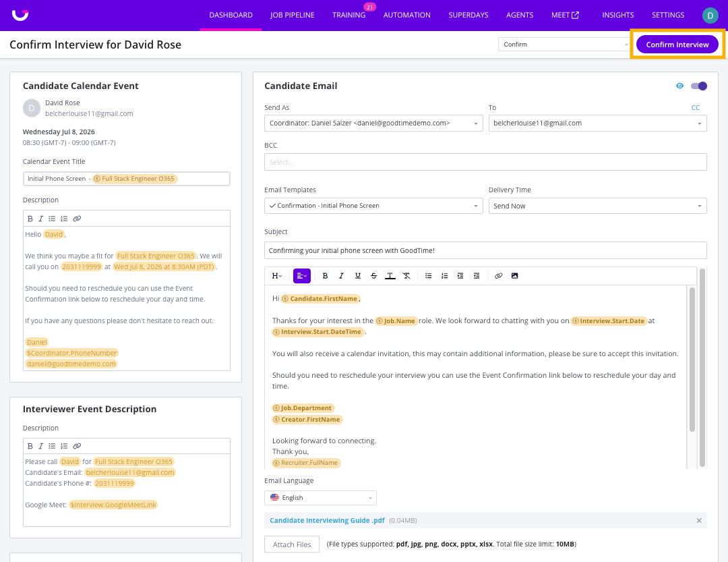Expand the Delivery Time Send Now dropdown
728x562 pixels.
[597, 206]
